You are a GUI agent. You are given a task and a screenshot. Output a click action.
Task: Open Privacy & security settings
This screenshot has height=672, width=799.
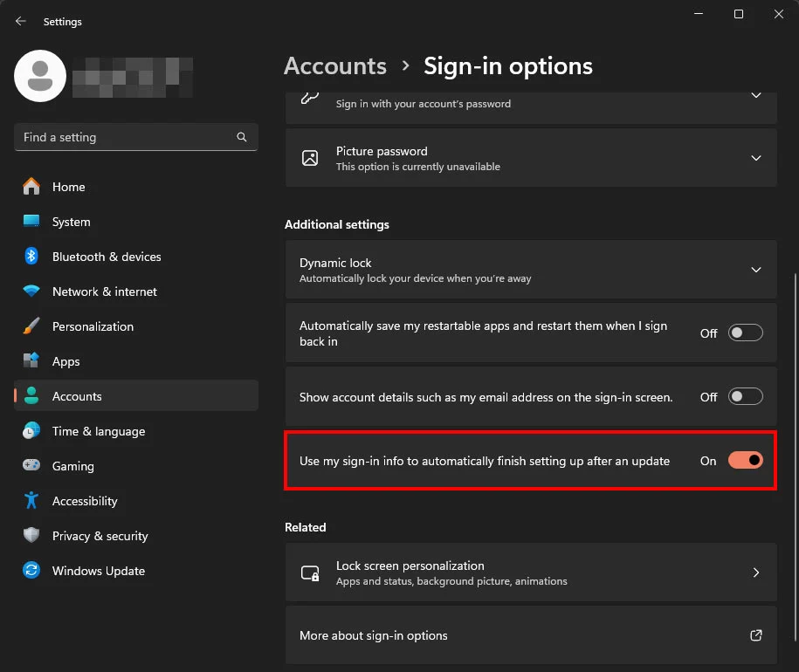(136, 536)
